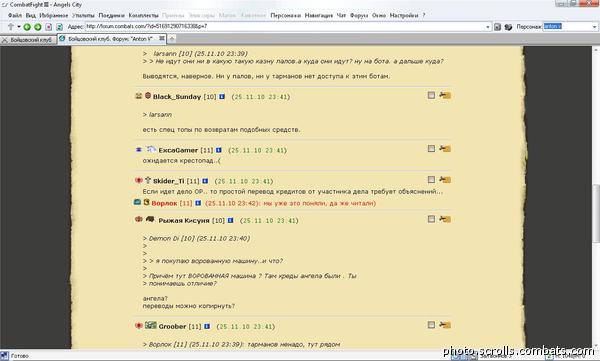Click the moderation icon on Skider_Ti's post

click(x=445, y=180)
